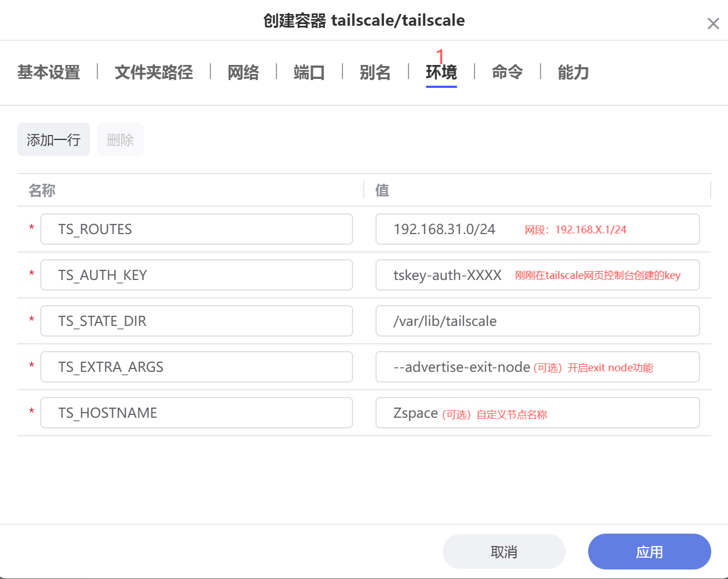The width and height of the screenshot is (728, 579).
Task: Focus the TS_STATE_DIR name field
Action: tap(196, 321)
